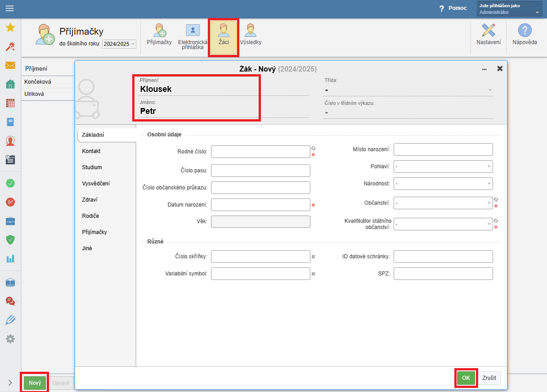Select the Končeková row in the list
Image resolution: width=547 pixels, height=392 pixels.
(x=48, y=82)
